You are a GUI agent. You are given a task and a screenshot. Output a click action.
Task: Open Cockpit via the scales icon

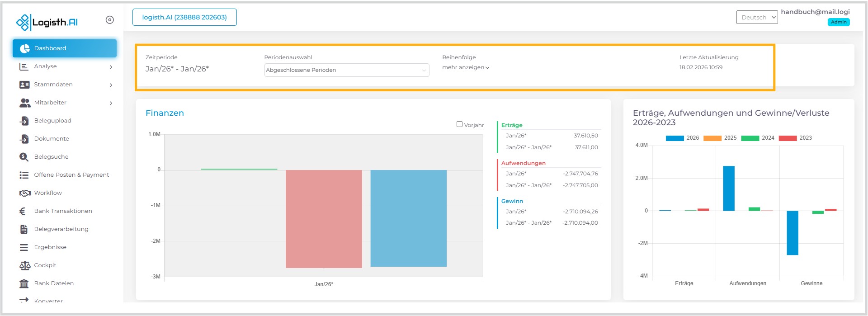tap(24, 265)
